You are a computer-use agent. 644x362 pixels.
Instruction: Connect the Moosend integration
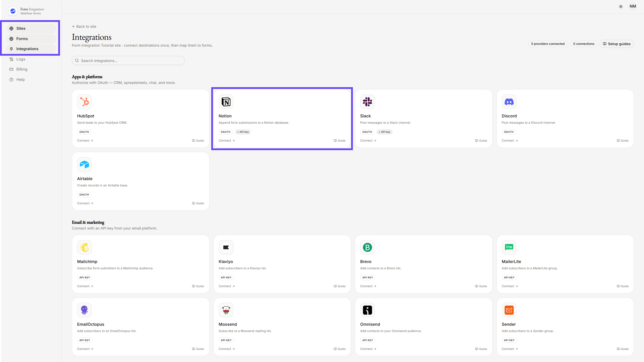227,349
